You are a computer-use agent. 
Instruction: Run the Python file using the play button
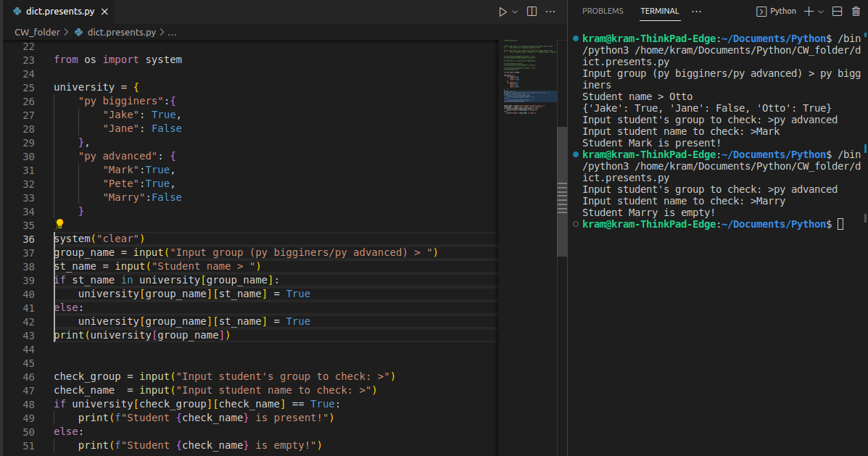pyautogui.click(x=503, y=12)
